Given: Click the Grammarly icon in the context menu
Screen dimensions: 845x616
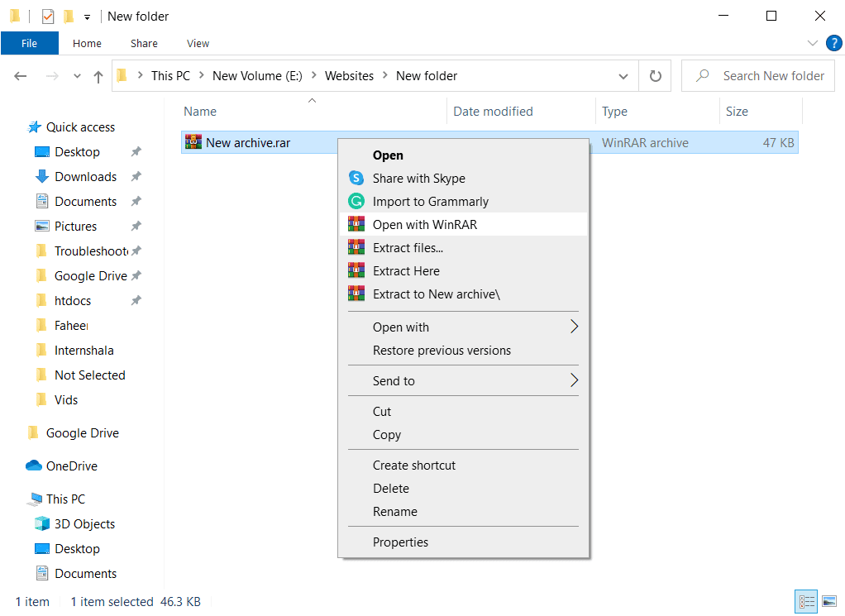Looking at the screenshot, I should pos(356,201).
